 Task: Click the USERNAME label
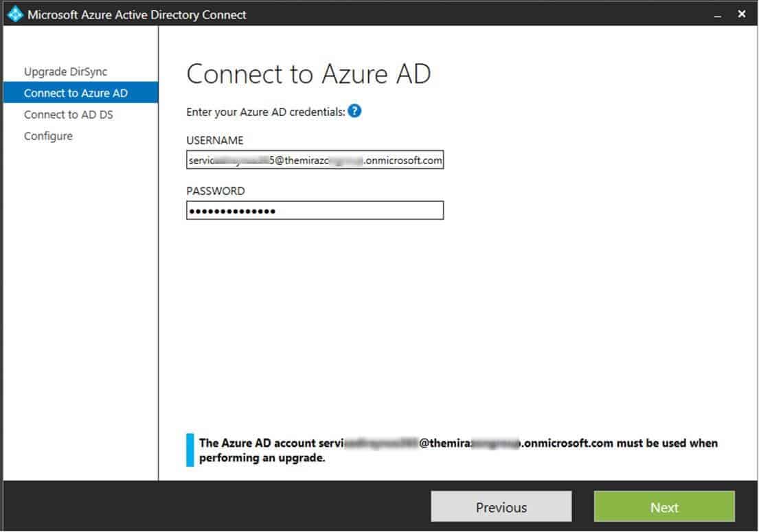pos(214,140)
